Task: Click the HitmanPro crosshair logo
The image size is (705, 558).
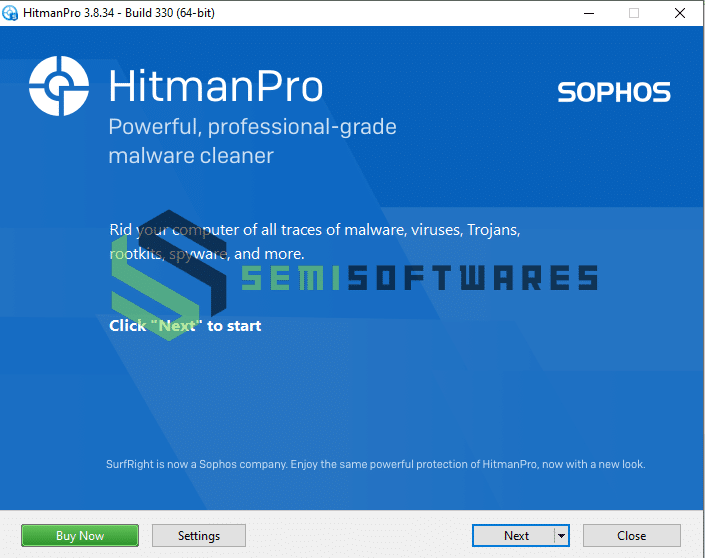Action: pyautogui.click(x=59, y=86)
